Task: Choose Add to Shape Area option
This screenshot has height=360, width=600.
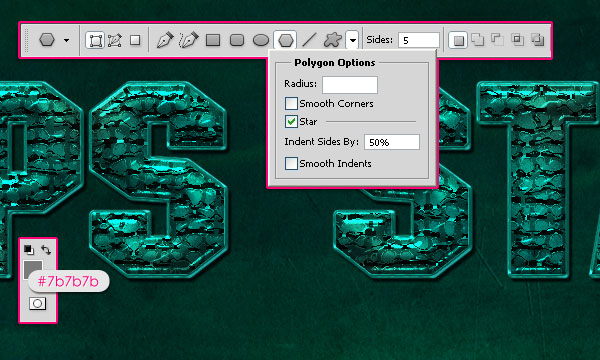Action: 478,40
